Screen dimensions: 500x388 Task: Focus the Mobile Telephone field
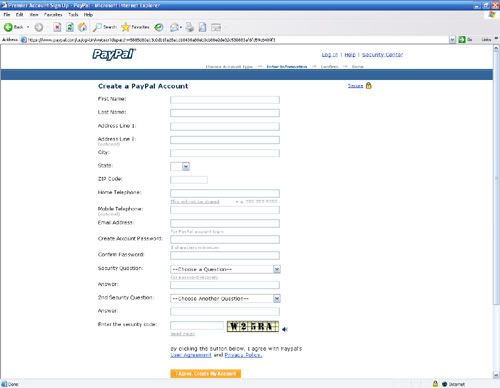coord(225,210)
